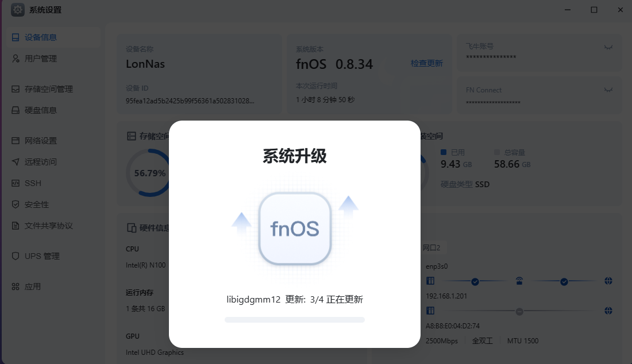Click the 硬盘类型 SSD label
The image size is (632, 364).
(x=465, y=184)
